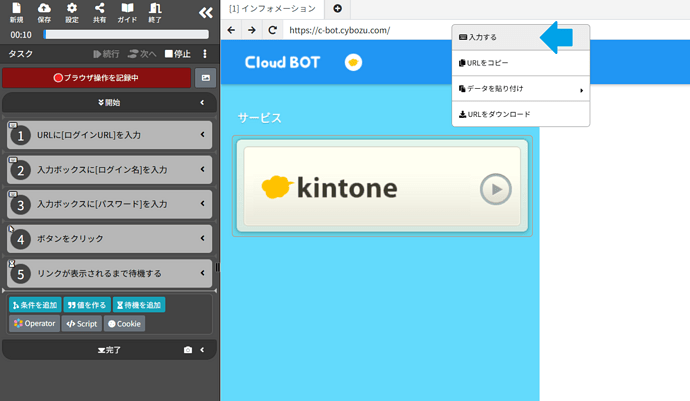
Task: Click the ブラウザ操作を記録中 recording button
Action: (x=96, y=77)
